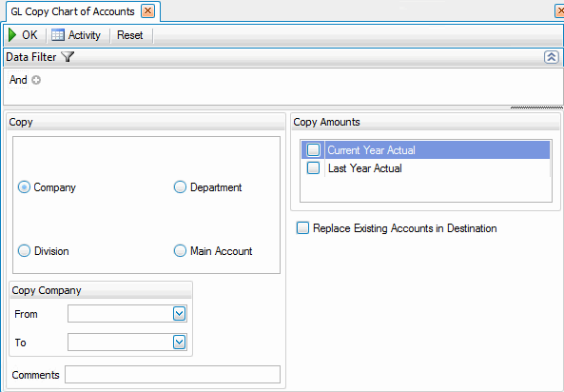
Task: Check the Current Year Actual checkbox
Action: click(x=313, y=149)
